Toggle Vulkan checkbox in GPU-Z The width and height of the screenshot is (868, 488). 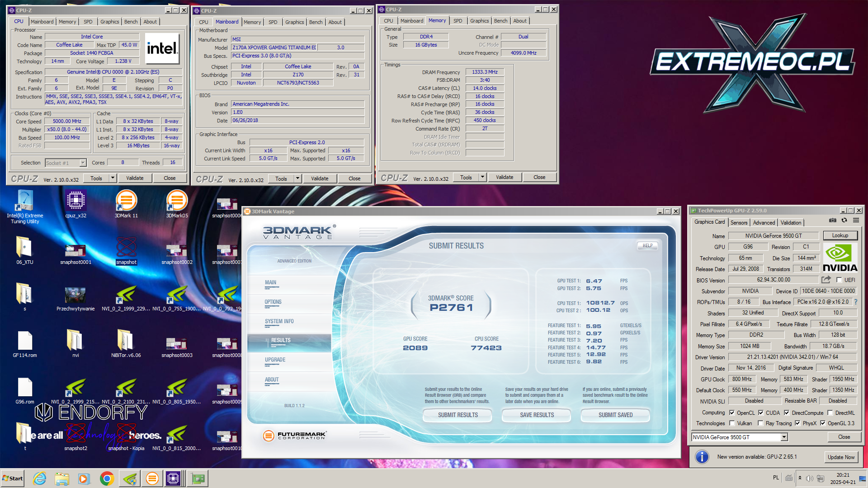pyautogui.click(x=732, y=423)
